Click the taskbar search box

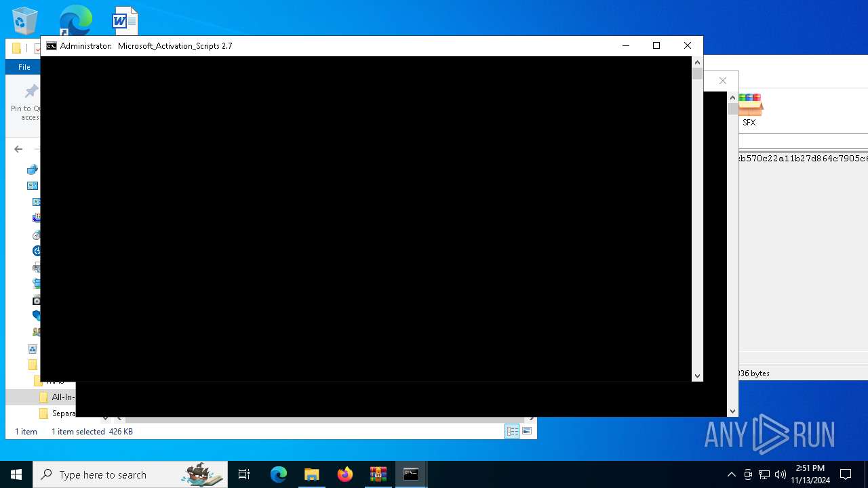point(130,474)
